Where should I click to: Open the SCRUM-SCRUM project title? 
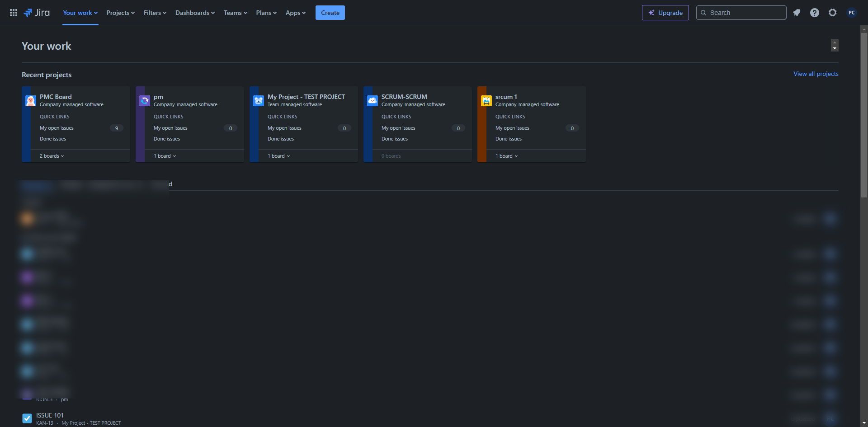pyautogui.click(x=404, y=97)
